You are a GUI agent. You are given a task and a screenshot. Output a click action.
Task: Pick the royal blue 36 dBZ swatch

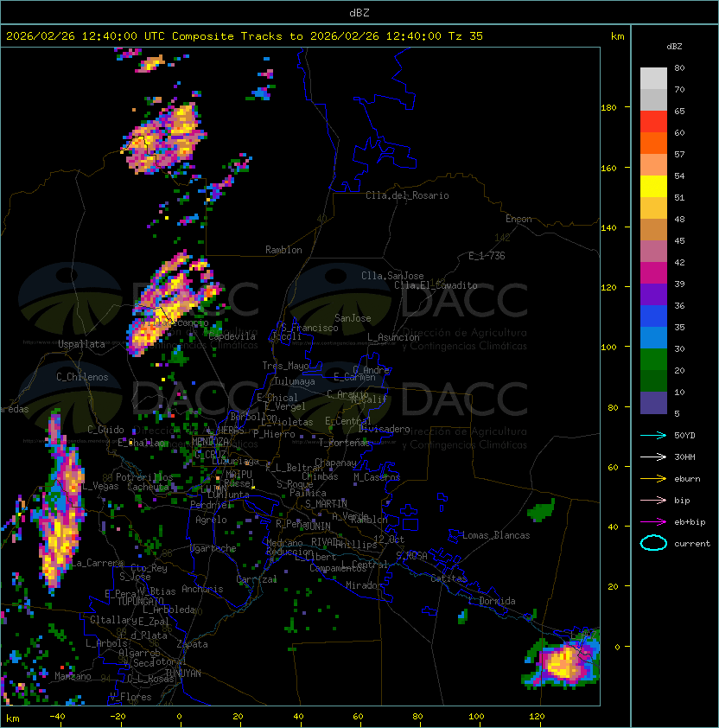[653, 316]
